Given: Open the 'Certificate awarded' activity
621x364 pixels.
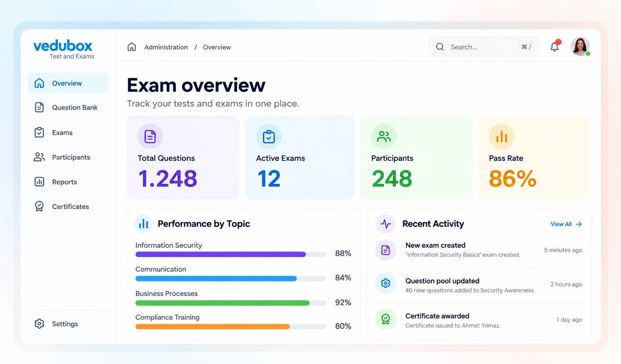Looking at the screenshot, I should tap(478, 320).
